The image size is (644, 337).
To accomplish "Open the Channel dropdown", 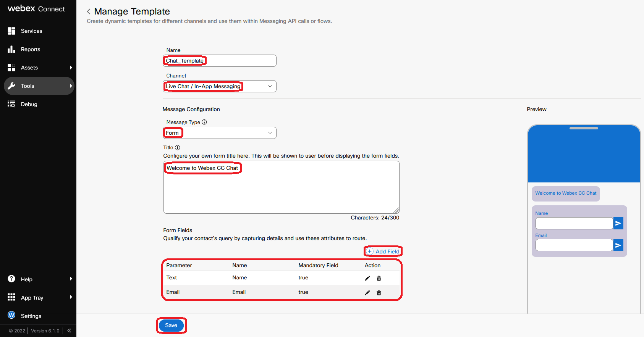I will [x=220, y=86].
